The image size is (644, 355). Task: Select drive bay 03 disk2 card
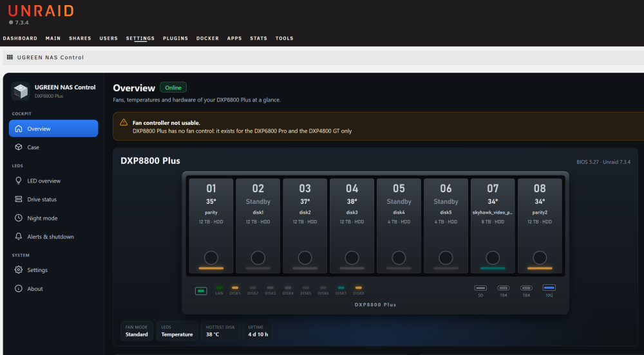(x=305, y=226)
